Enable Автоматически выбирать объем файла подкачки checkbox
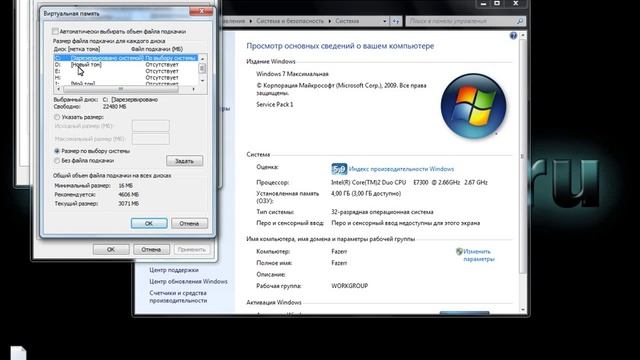 55,31
